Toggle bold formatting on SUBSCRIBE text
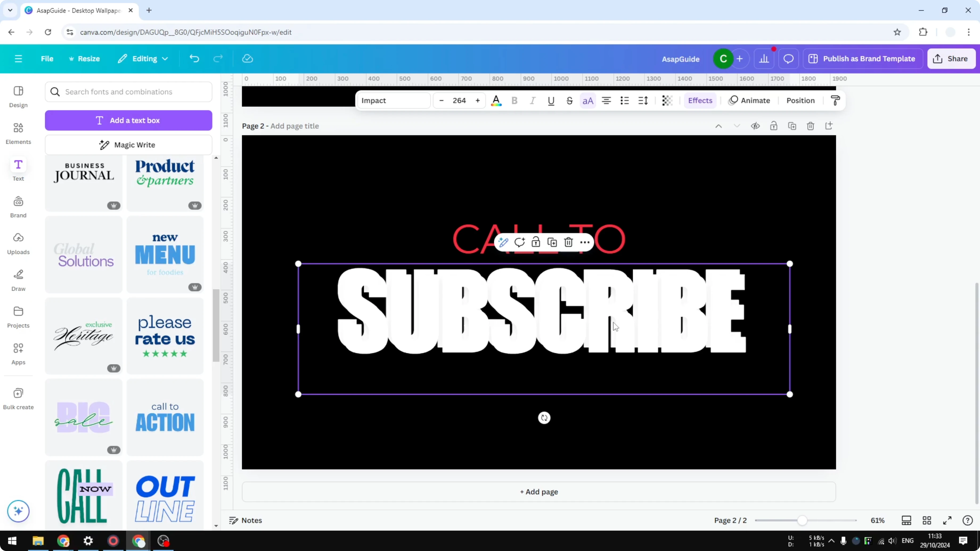The image size is (980, 551). 514,100
